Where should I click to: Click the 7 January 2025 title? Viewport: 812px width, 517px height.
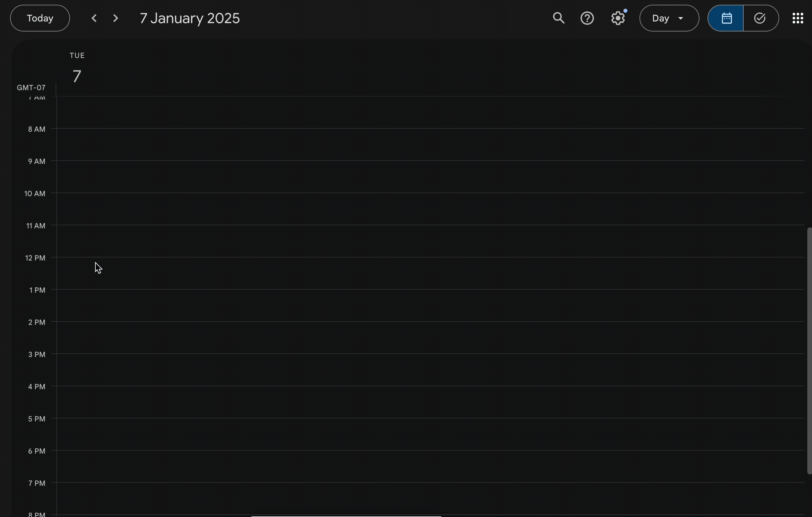(x=190, y=18)
